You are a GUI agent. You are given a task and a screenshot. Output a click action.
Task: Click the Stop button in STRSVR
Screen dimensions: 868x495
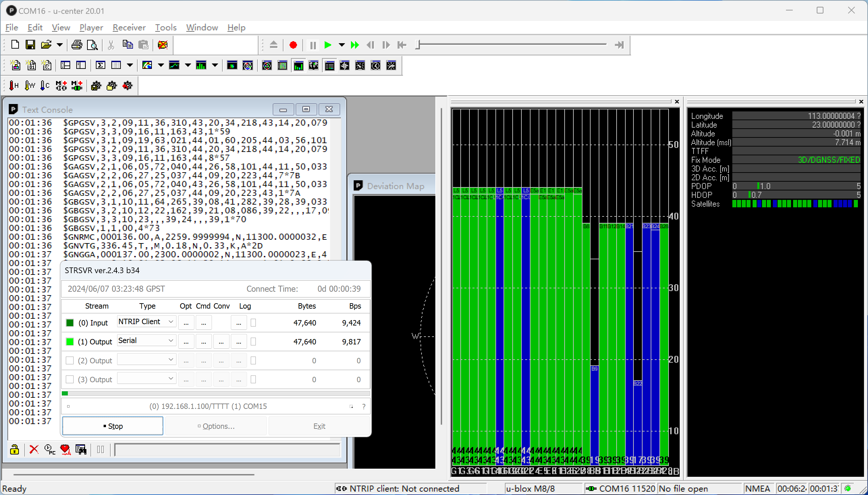click(113, 426)
